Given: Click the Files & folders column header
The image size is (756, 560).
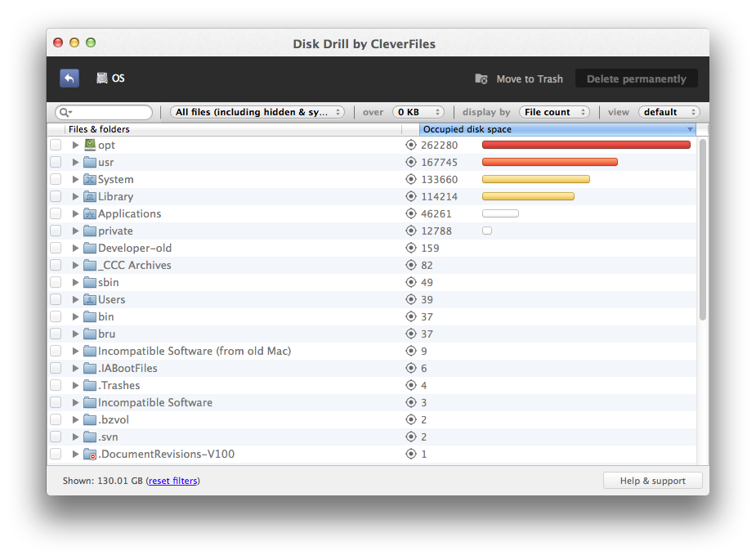Looking at the screenshot, I should pyautogui.click(x=234, y=129).
